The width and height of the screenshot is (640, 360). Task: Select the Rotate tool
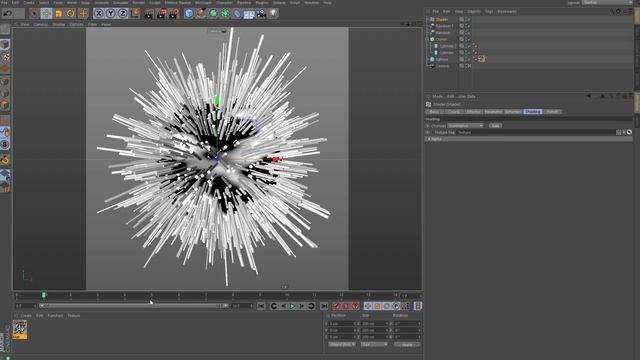coord(71,13)
